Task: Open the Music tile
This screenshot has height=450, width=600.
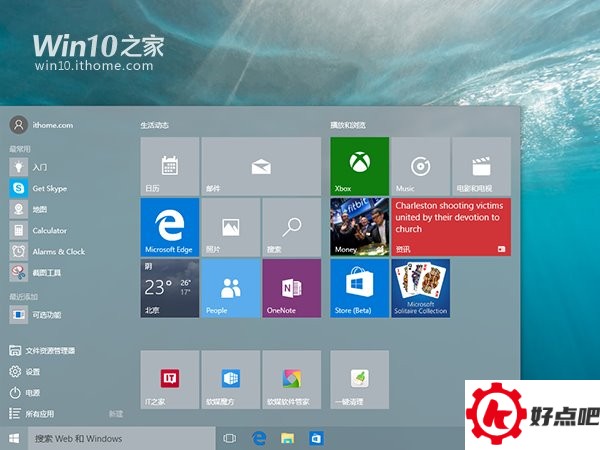Action: [420, 166]
